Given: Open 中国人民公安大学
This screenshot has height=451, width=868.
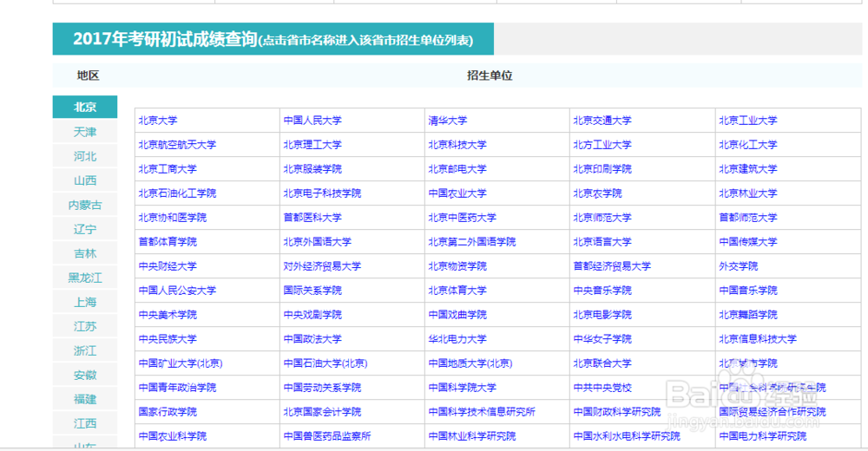Looking at the screenshot, I should point(177,291).
